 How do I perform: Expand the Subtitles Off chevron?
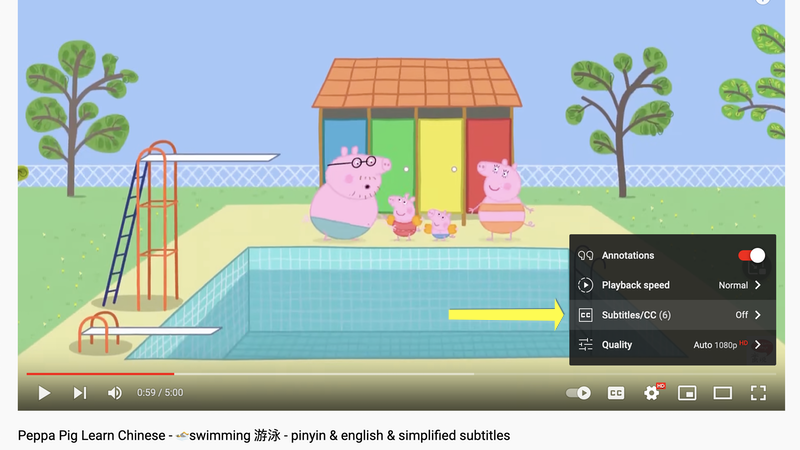point(758,315)
